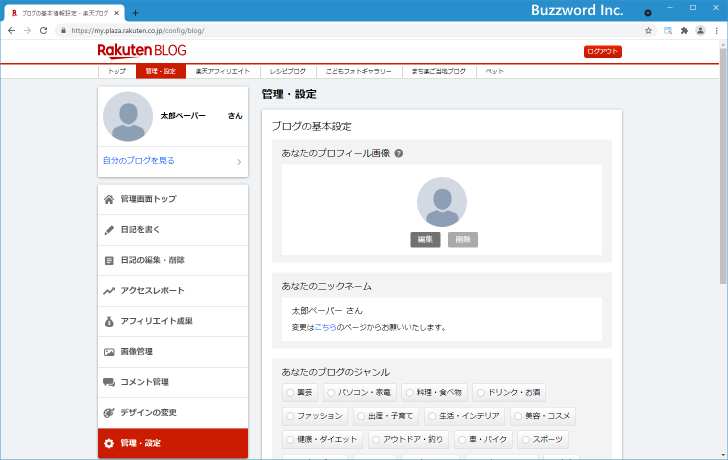Screen dimensions: 728x460
Task: Open a new browser tab with plus icon
Action: (x=135, y=13)
